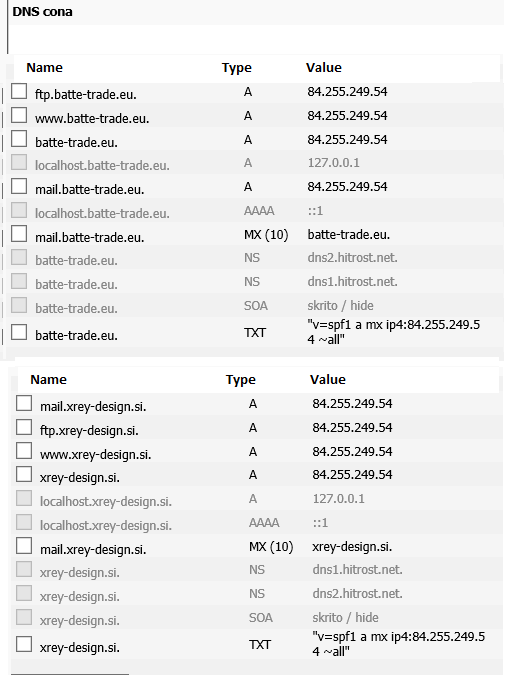Click the dns1.hitrost.net. value in the xrey-design.si table

coord(357,570)
